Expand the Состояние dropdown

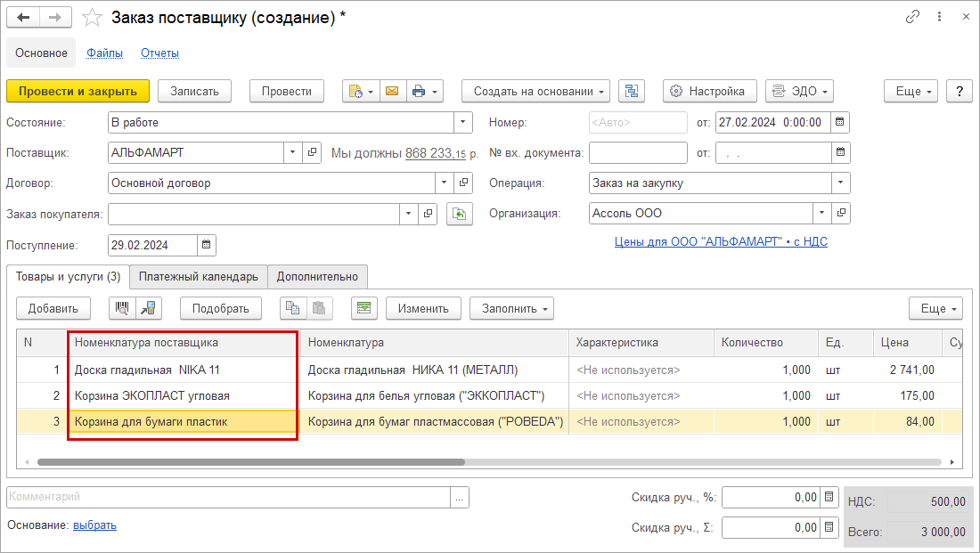click(463, 122)
